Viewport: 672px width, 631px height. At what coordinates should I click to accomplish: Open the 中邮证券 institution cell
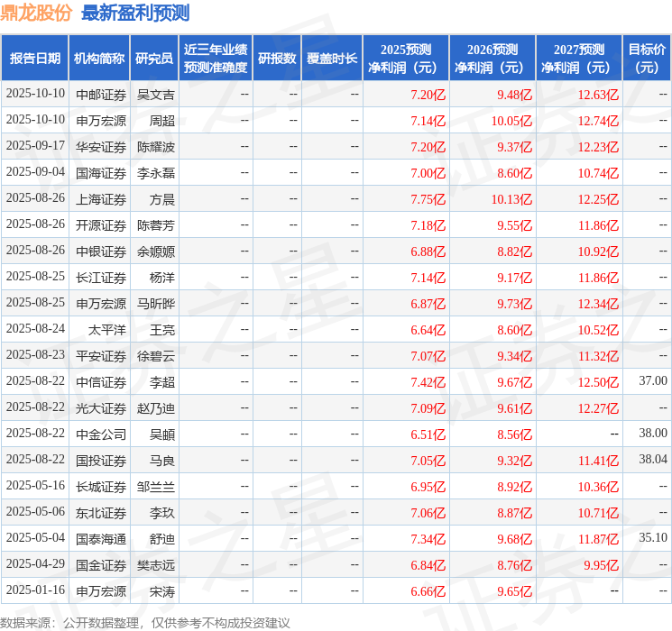101,94
